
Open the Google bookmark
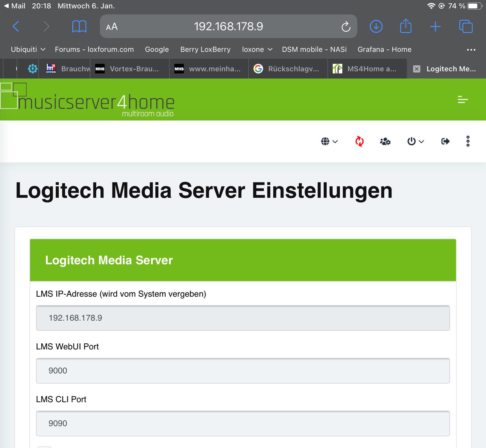(157, 49)
